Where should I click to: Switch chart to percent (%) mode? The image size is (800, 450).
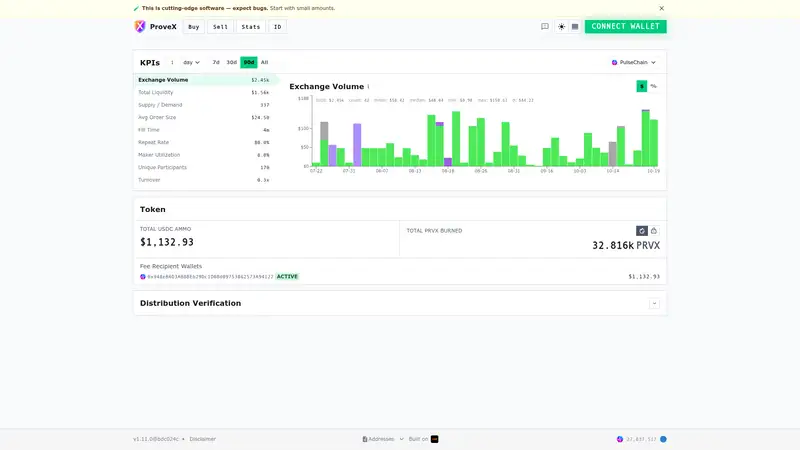654,86
